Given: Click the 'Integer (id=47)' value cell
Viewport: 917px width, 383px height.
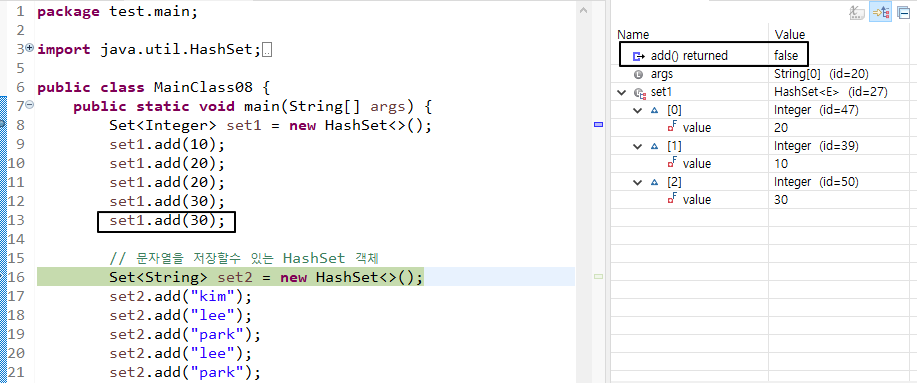Looking at the screenshot, I should 816,110.
